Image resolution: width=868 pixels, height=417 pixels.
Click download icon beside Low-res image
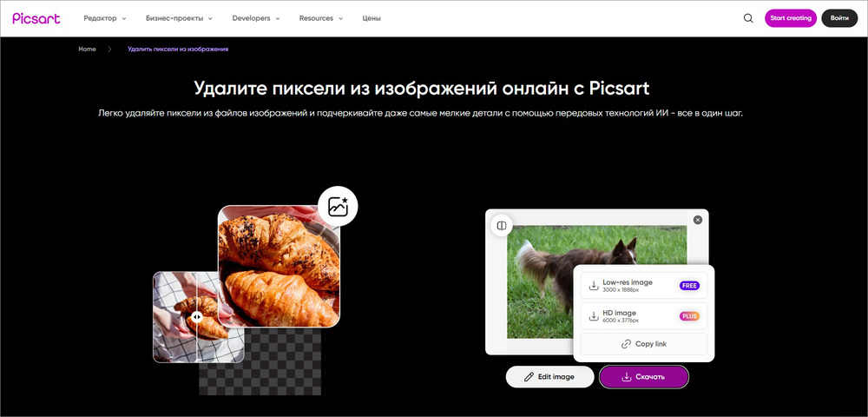(594, 286)
